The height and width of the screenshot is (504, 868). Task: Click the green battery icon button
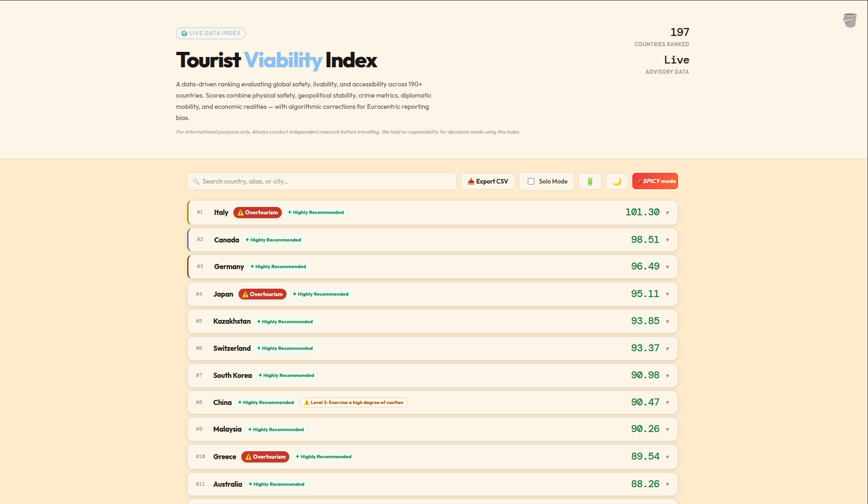point(590,181)
